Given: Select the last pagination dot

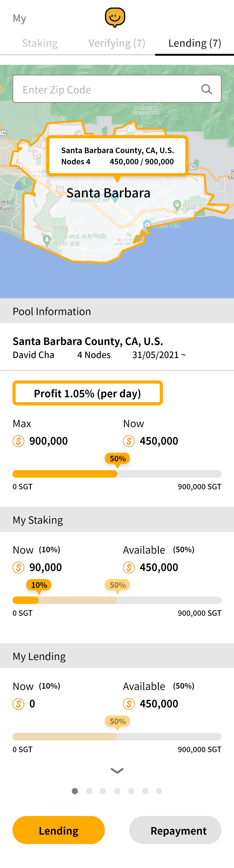Looking at the screenshot, I should pos(159,791).
